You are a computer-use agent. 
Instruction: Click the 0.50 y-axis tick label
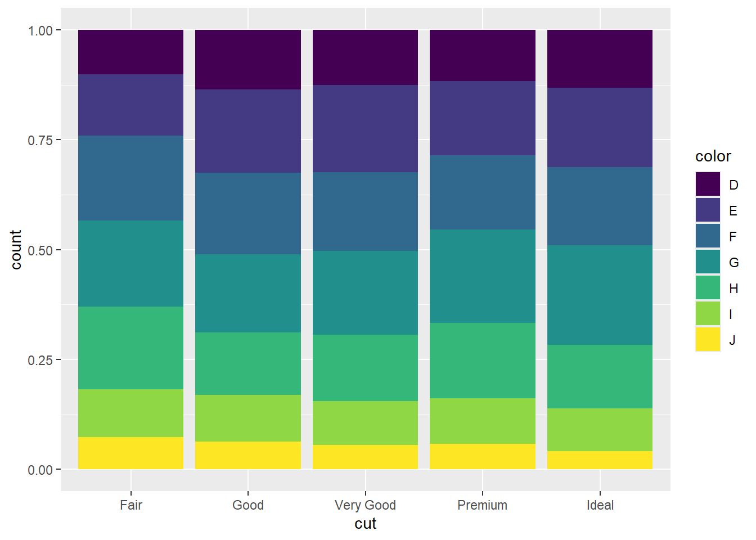(x=40, y=250)
